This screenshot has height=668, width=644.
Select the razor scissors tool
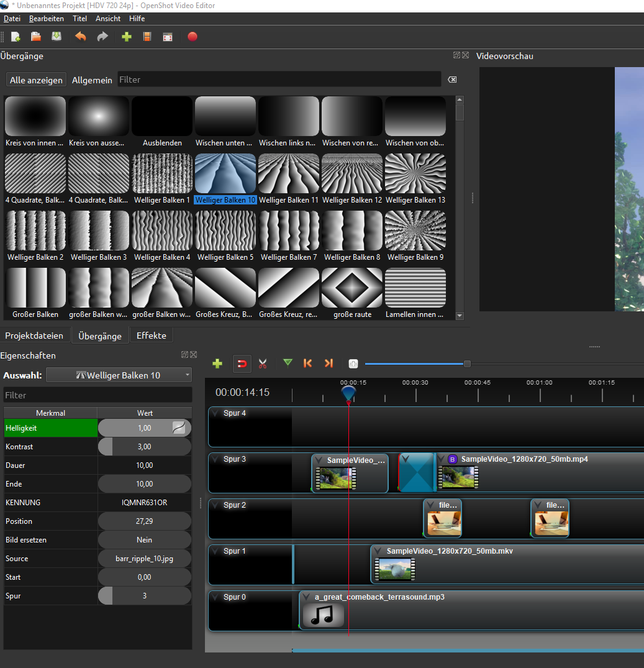click(x=263, y=364)
